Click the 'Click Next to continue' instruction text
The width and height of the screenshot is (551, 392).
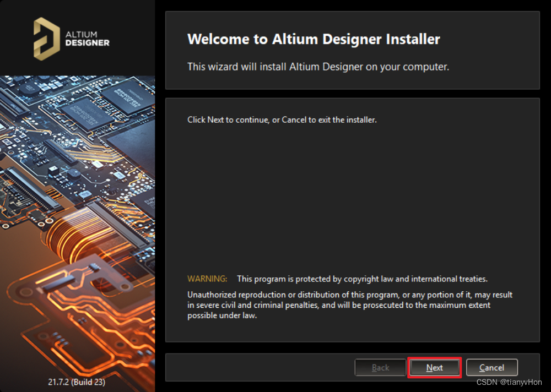[282, 119]
